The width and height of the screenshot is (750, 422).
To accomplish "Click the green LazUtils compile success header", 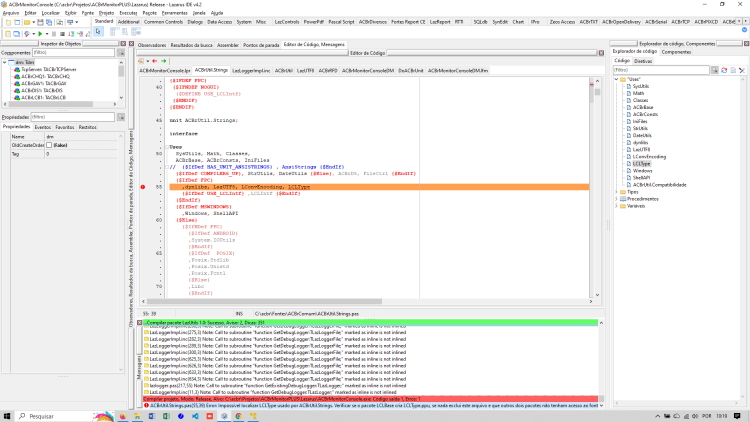I will [x=370, y=323].
